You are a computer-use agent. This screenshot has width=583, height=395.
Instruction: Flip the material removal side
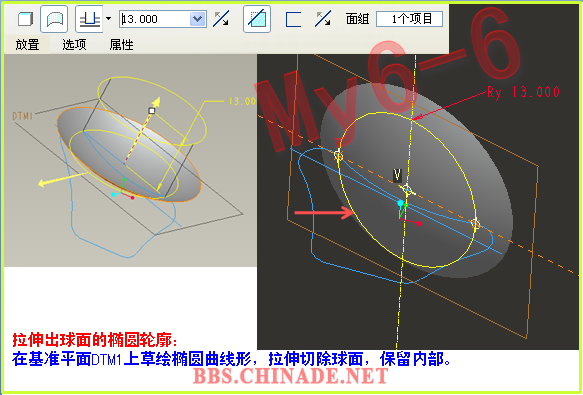(x=322, y=19)
